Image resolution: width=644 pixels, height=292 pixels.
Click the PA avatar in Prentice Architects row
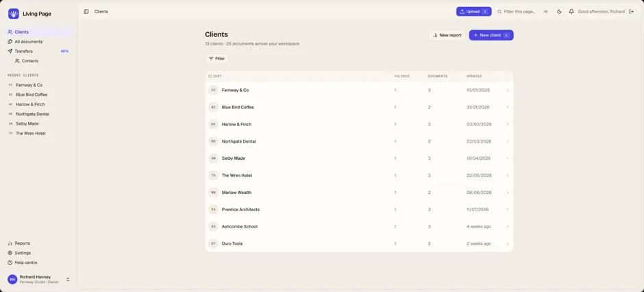(213, 210)
